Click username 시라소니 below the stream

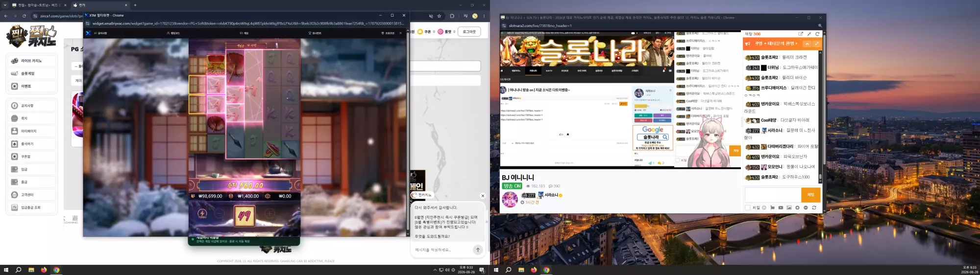(x=551, y=195)
